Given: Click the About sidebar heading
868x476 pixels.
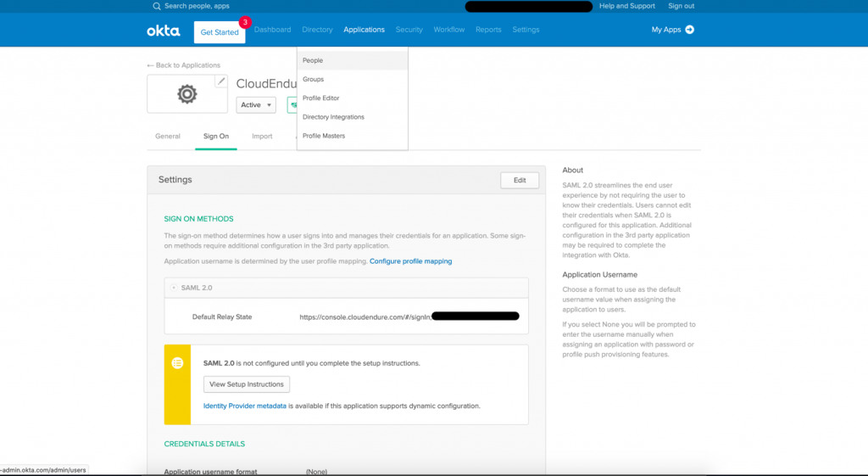Looking at the screenshot, I should pos(572,170).
